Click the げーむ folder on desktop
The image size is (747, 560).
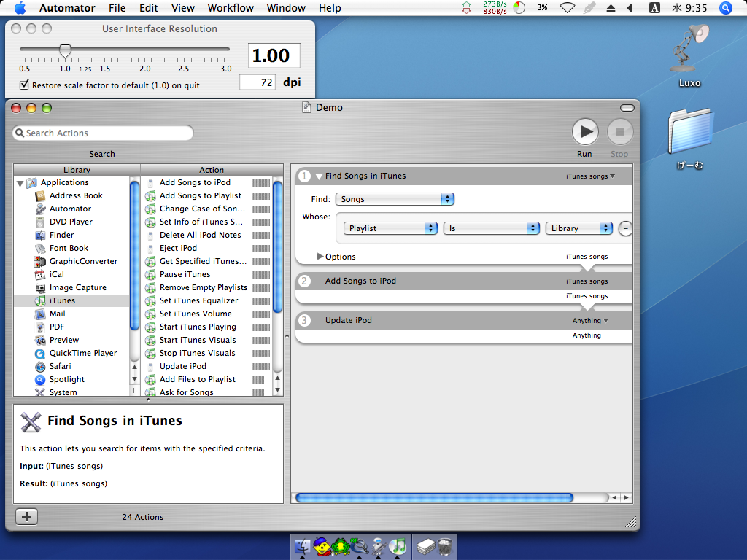point(689,132)
